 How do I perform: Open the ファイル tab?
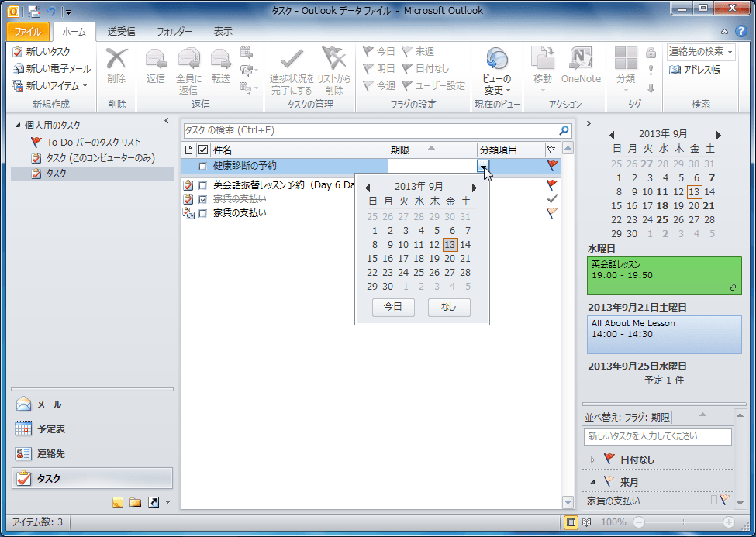27,32
